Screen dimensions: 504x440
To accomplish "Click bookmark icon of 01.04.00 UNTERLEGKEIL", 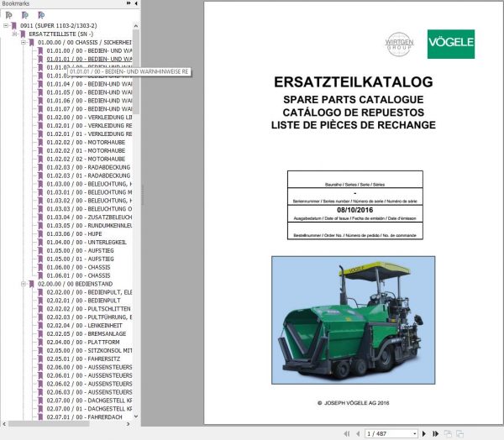I will [x=40, y=242].
